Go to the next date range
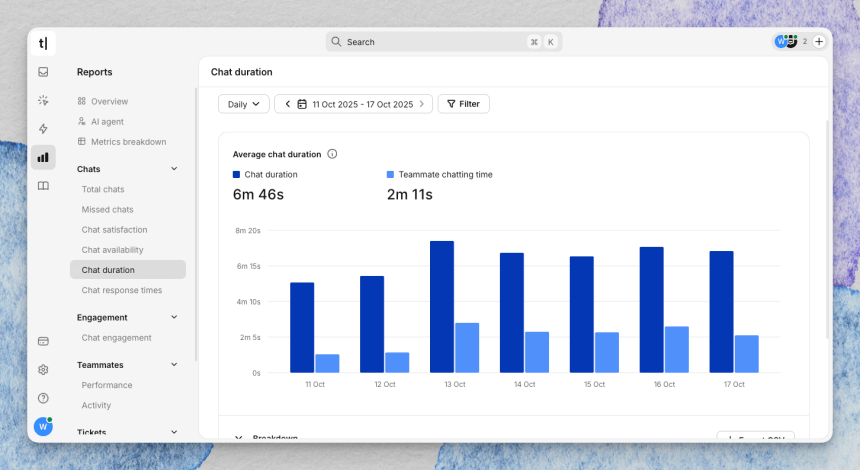 coord(422,104)
